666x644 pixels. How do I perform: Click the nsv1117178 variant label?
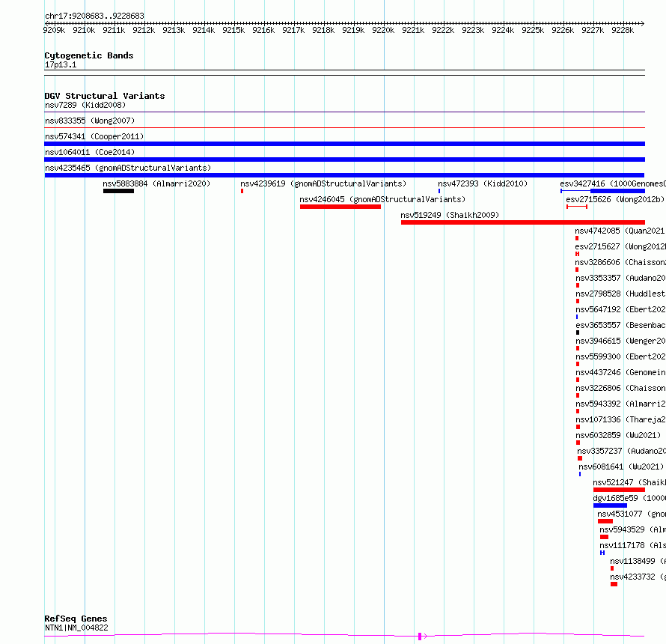[632, 545]
